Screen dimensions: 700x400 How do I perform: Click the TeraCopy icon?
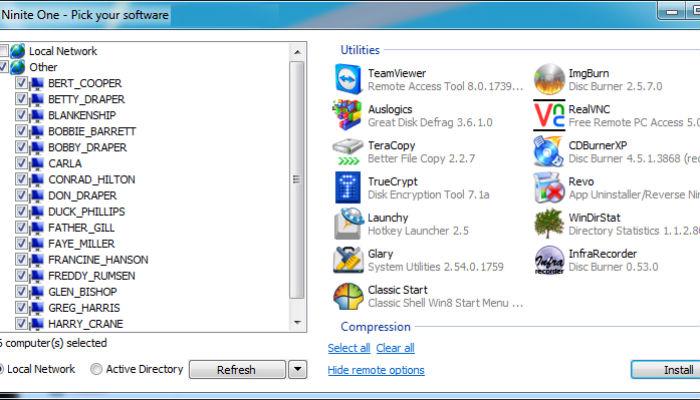[347, 151]
